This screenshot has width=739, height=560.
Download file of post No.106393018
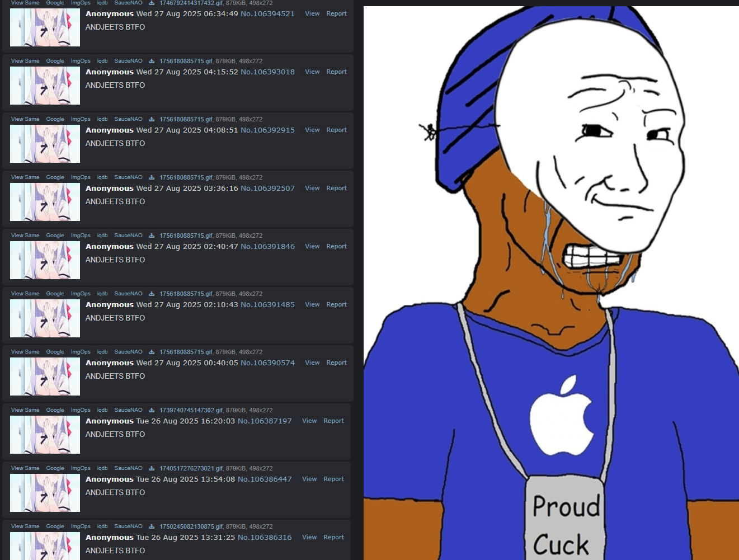coord(151,61)
